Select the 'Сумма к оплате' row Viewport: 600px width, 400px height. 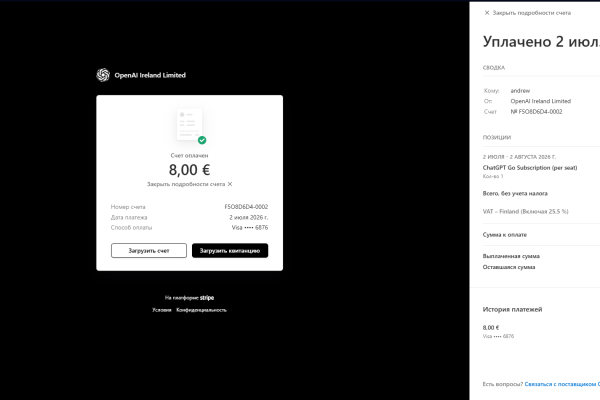click(x=505, y=235)
